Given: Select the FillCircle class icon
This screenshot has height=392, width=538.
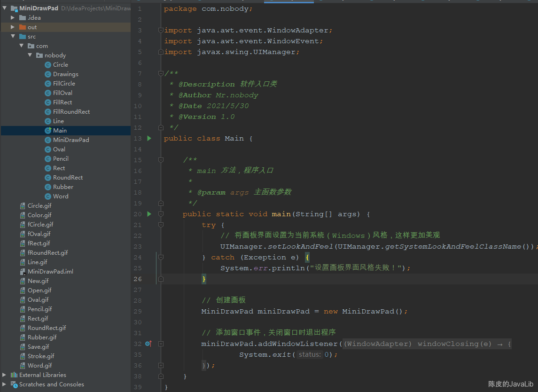Looking at the screenshot, I should pyautogui.click(x=48, y=83).
